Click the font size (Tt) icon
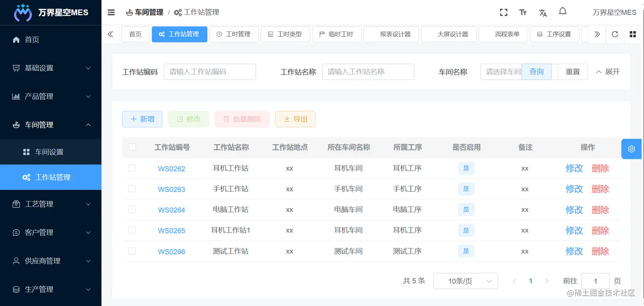Screen dimensions: 644x306 (x=523, y=12)
